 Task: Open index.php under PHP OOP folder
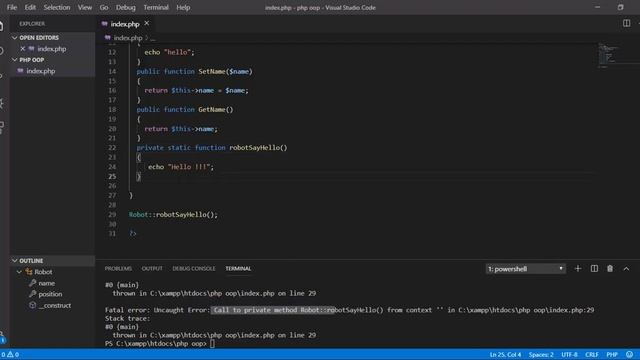tap(41, 71)
